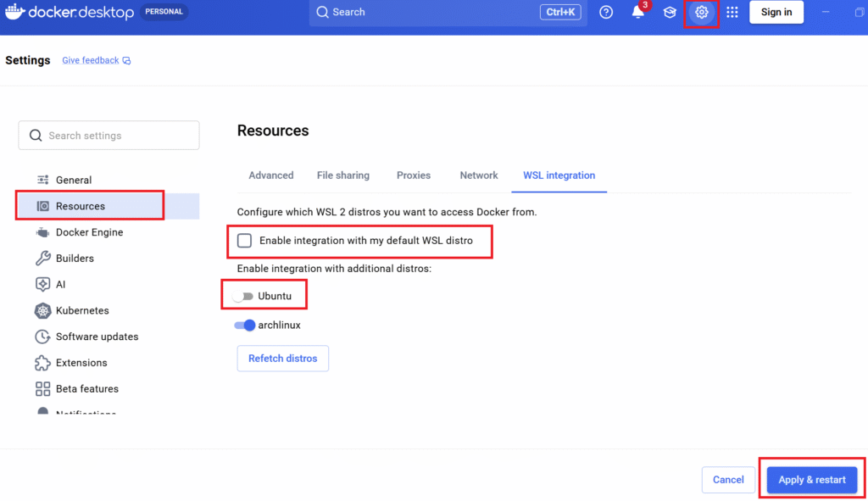868x501 pixels.
Task: Open Docker Engine settings in the sidebar
Action: pos(87,231)
